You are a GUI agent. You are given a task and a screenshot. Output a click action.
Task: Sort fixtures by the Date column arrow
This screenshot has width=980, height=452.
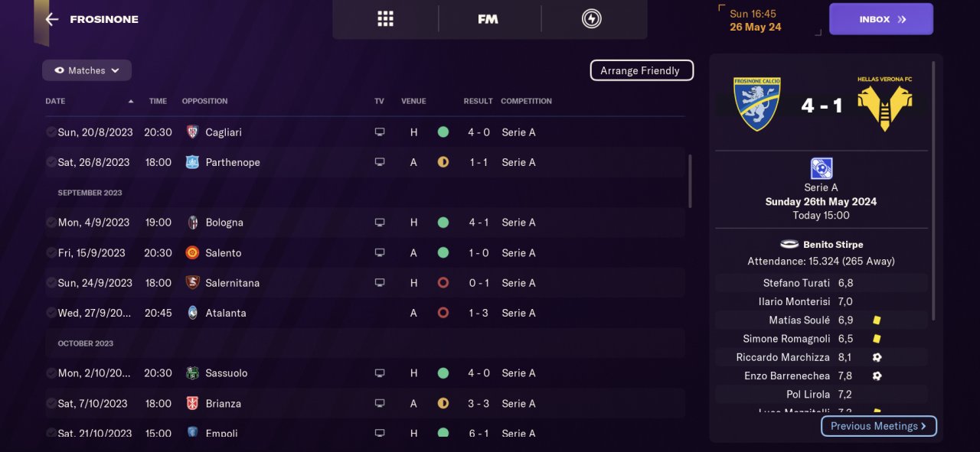(x=131, y=101)
